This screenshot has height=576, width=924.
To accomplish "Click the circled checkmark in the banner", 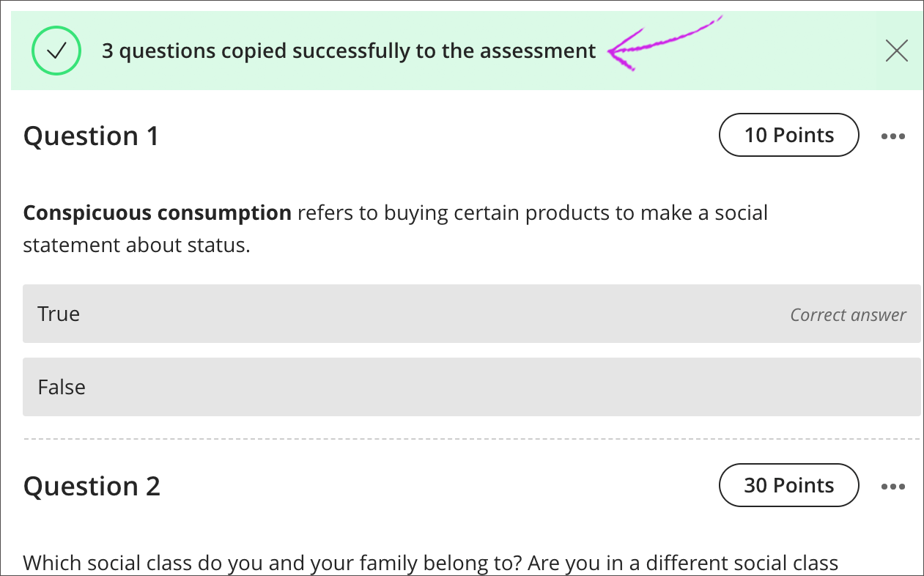I will [56, 51].
